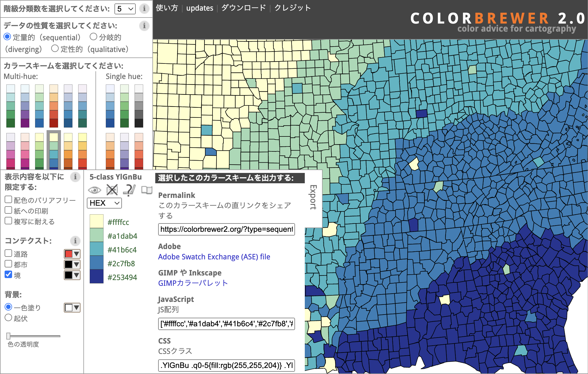
Task: Check the 道路 context checkbox
Action: [x=8, y=253]
